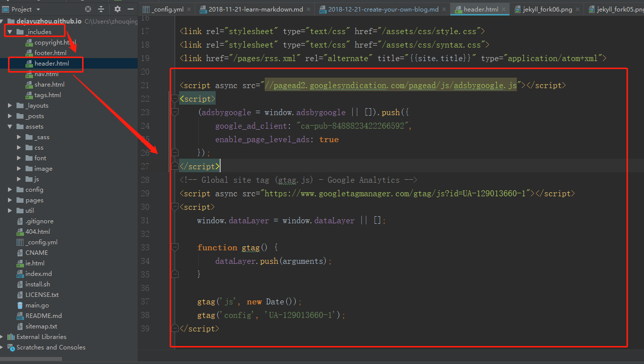Image resolution: width=644 pixels, height=364 pixels.
Task: Click the footer.html file icon
Action: pyautogui.click(x=29, y=53)
